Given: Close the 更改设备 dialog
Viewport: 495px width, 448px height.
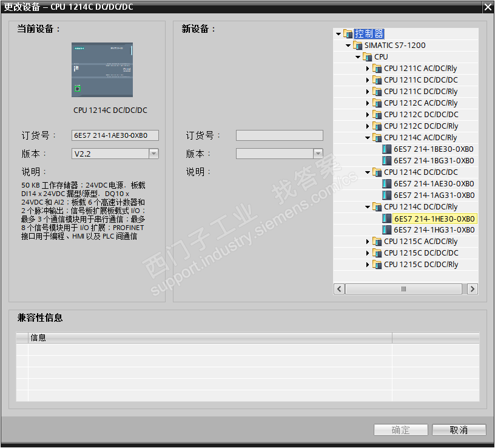Looking at the screenshot, I should pyautogui.click(x=488, y=7).
